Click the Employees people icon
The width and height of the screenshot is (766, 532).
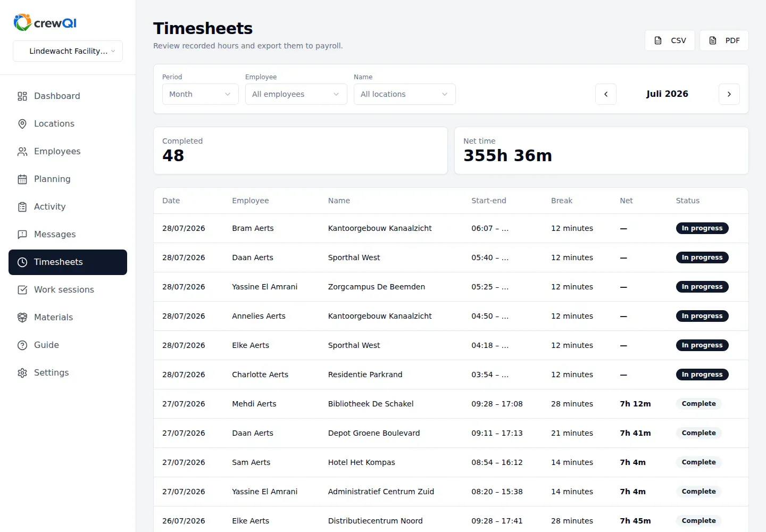(22, 152)
